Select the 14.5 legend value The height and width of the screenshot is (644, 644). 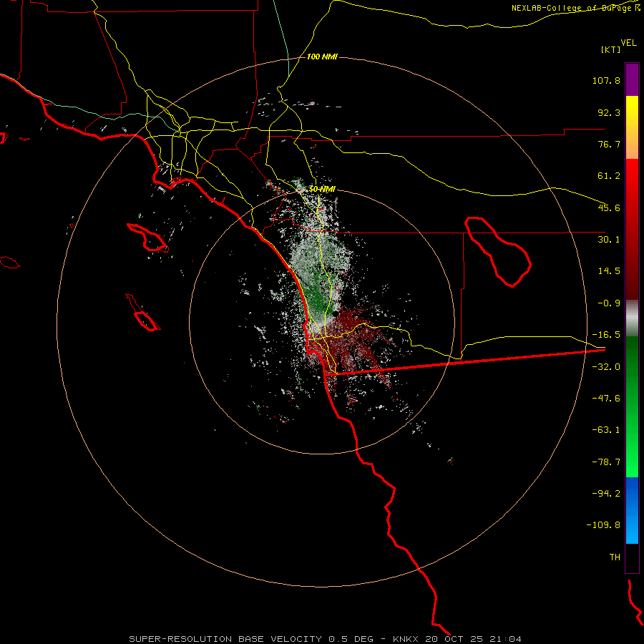(609, 271)
